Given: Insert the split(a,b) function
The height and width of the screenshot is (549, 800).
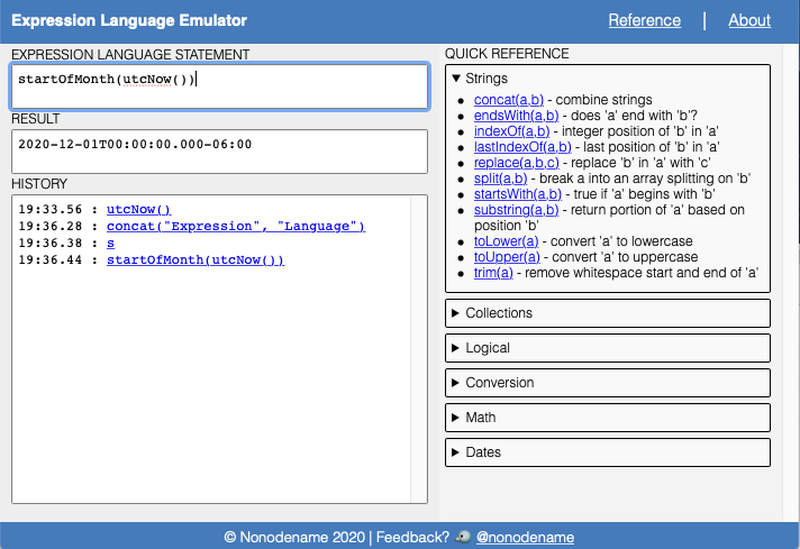Looking at the screenshot, I should coord(501,179).
